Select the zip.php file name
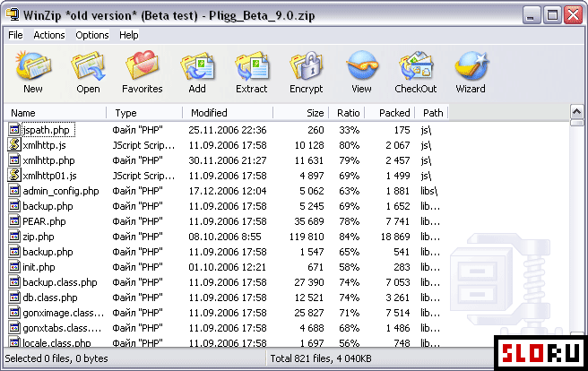588x371 pixels. click(39, 237)
